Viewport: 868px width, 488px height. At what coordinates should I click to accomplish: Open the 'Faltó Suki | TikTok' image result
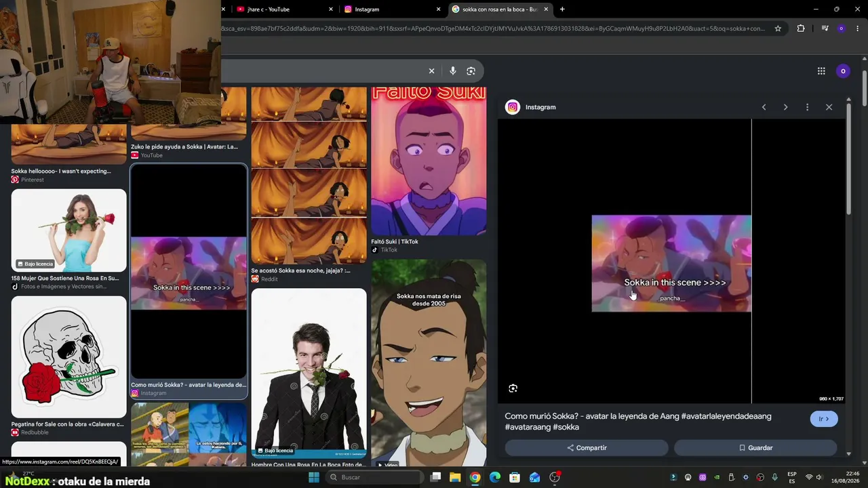point(429,161)
